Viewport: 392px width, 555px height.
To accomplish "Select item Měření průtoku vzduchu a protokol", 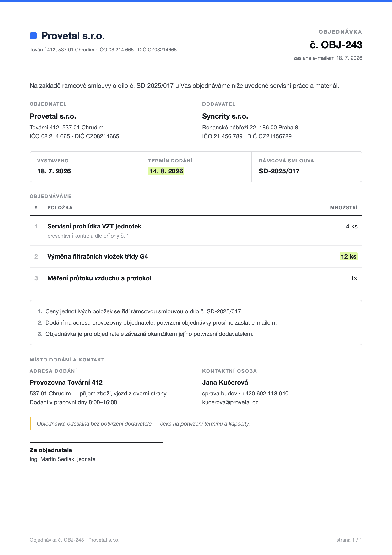I will [x=99, y=278].
